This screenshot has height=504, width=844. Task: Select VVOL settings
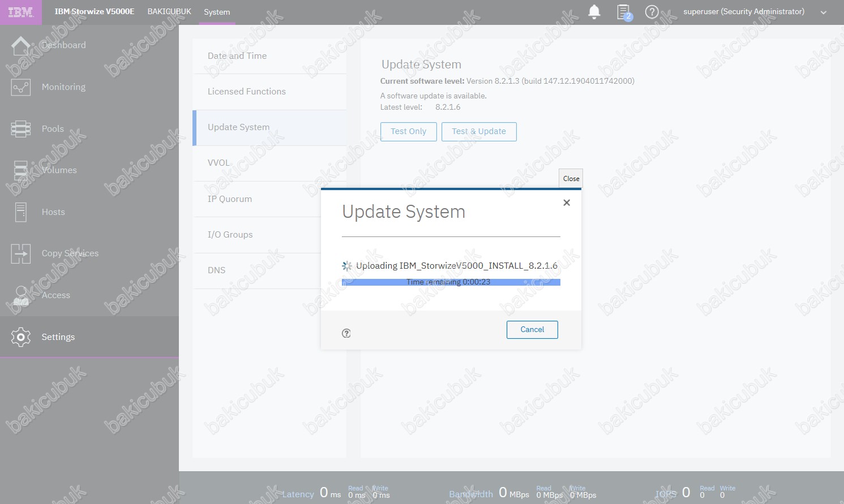point(269,163)
